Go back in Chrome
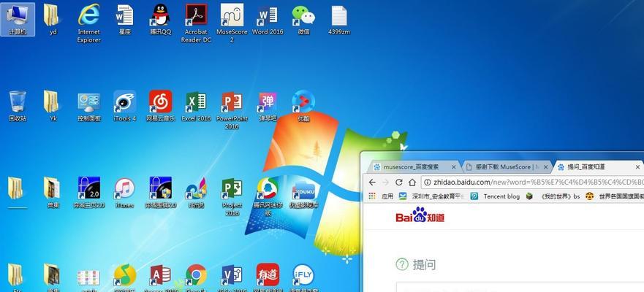This screenshot has height=292, width=644. tap(372, 182)
